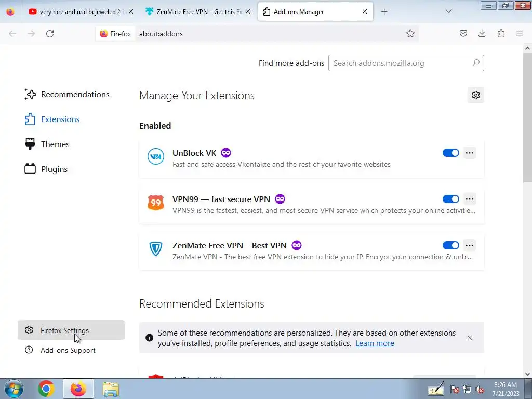Click the UnBlock VK extension name
Screen dimensions: 532x399
[x=194, y=153]
